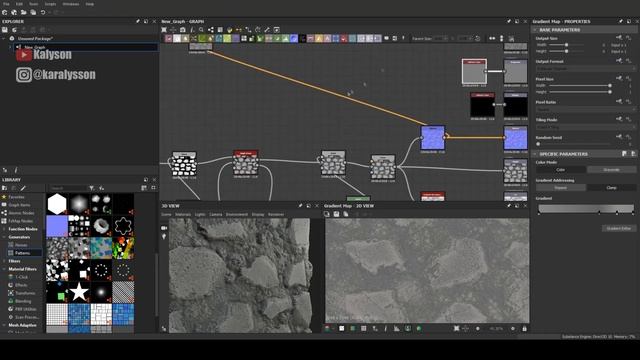Select the Blending category under Material Filters
This screenshot has width=640, height=360.
click(23, 301)
